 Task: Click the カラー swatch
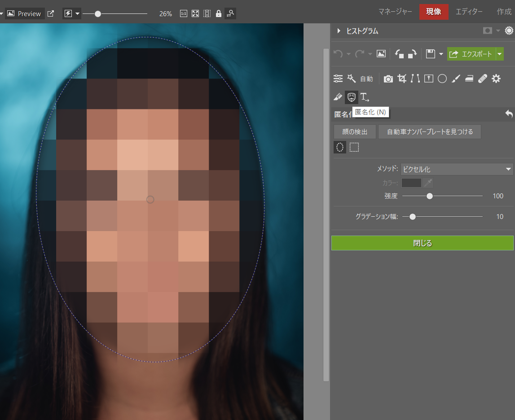(411, 183)
